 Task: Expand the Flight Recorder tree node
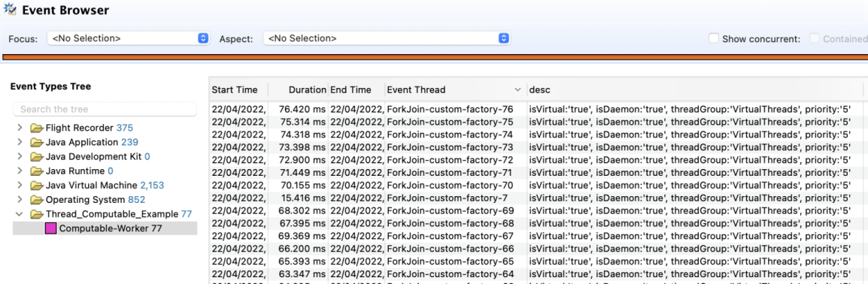[x=20, y=128]
